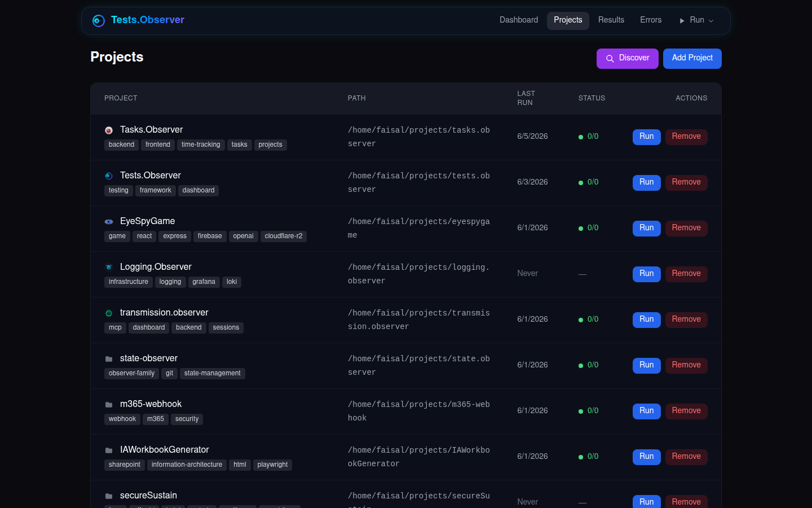Click the Add Project button

692,58
